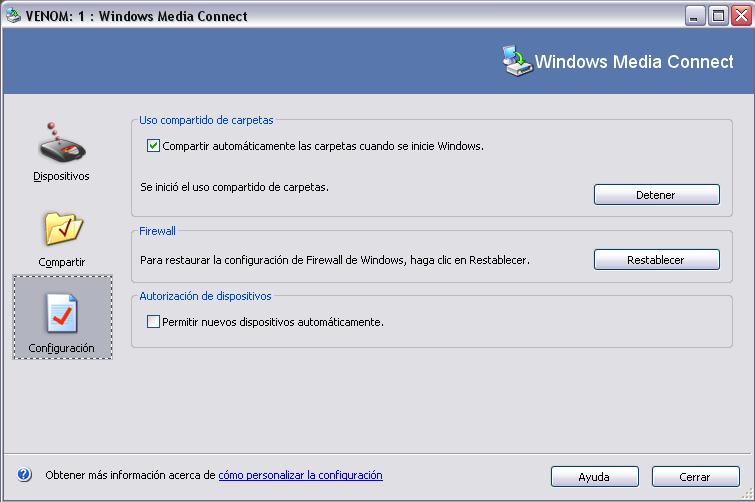Uncheck Compartir automáticamente las carpetas checkbox
Viewport: 755px width, 502px height.
(x=153, y=145)
